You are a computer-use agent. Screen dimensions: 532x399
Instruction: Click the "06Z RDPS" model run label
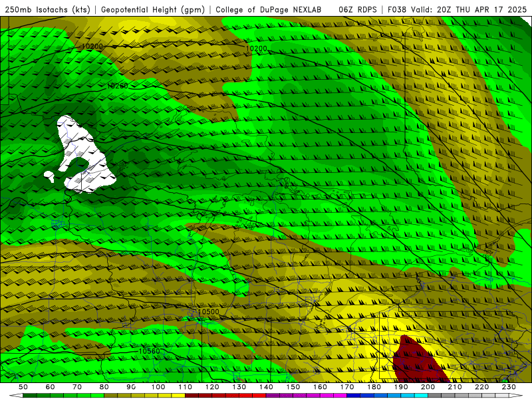click(358, 9)
